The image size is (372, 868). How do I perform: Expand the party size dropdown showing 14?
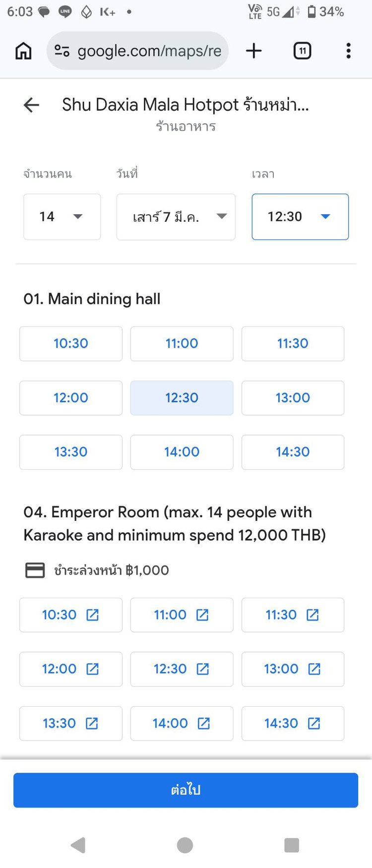62,217
